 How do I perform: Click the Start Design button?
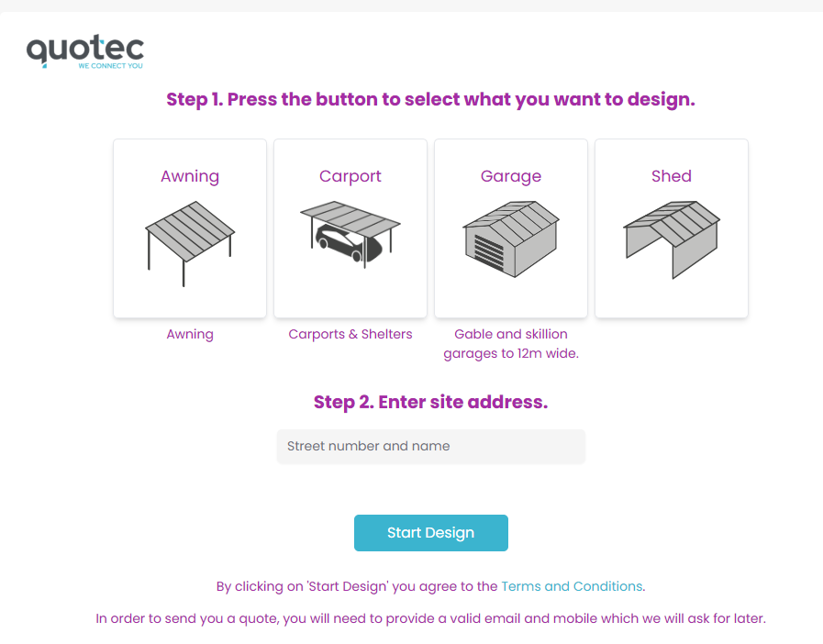tap(431, 533)
